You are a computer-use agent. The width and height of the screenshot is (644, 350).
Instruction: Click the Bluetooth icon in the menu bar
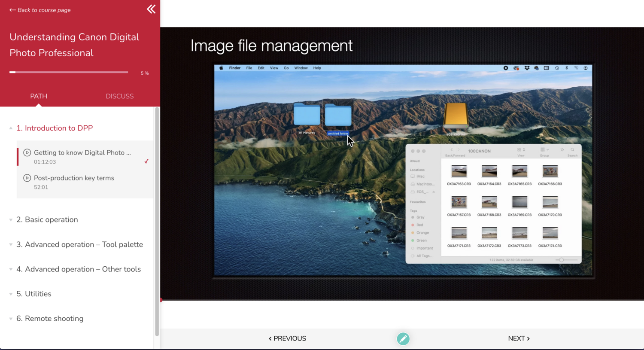click(x=567, y=68)
